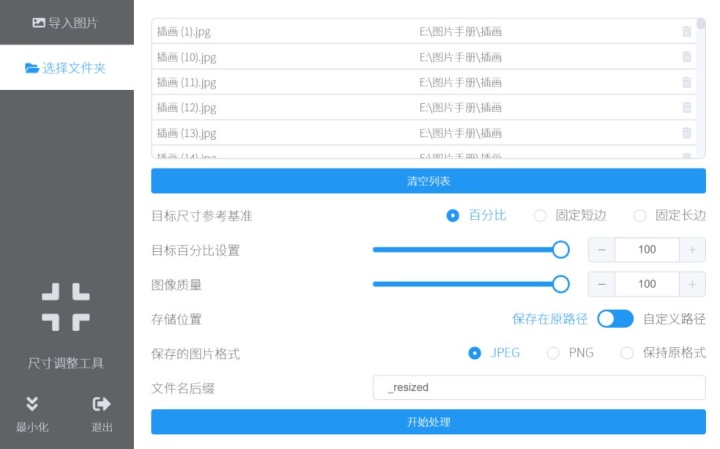Delete 插画 (12).jpg from the list
The height and width of the screenshot is (449, 720).
[x=686, y=107]
